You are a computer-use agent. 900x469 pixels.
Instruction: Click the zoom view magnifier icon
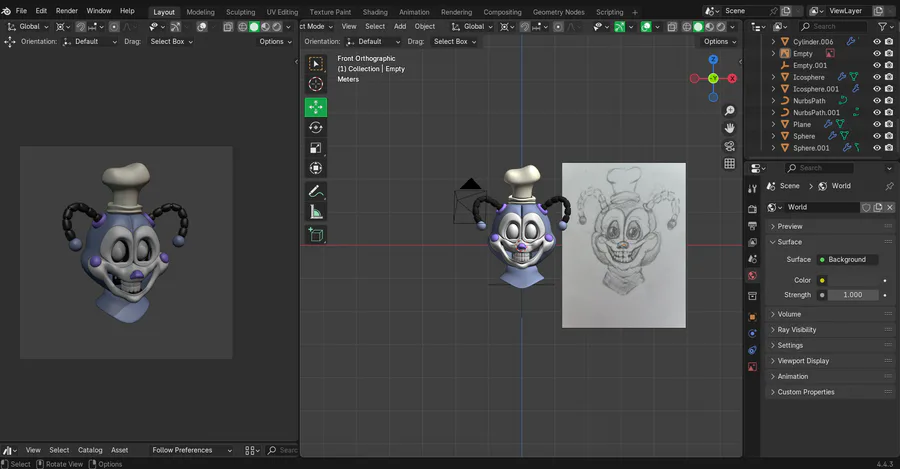pyautogui.click(x=730, y=110)
